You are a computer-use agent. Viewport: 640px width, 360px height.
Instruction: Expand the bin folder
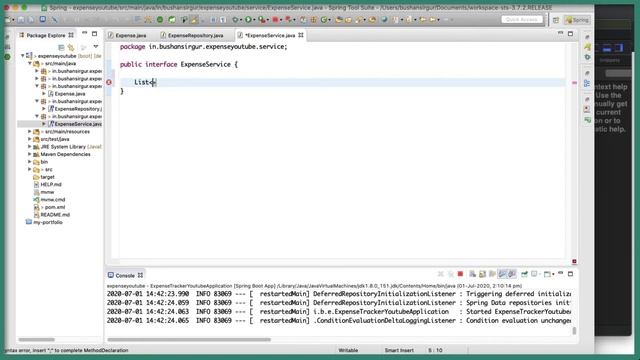[30, 162]
